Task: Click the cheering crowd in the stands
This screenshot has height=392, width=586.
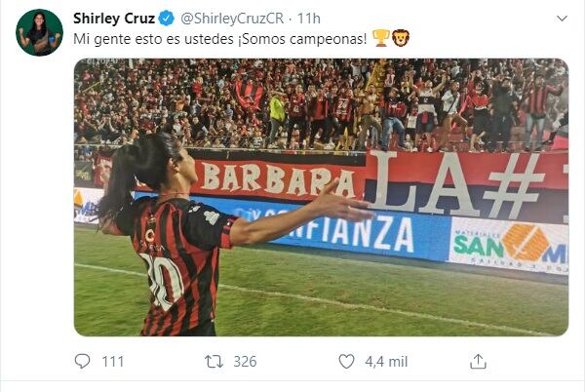Action: pos(322,104)
